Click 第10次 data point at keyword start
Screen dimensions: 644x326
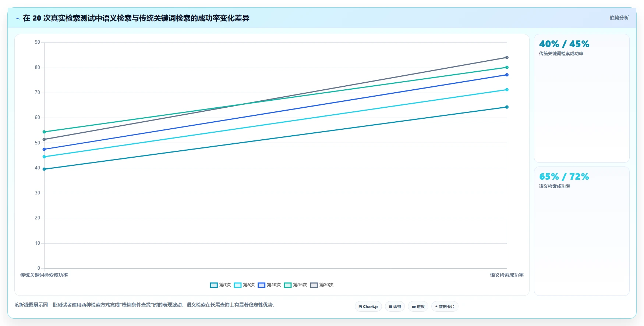(x=44, y=149)
